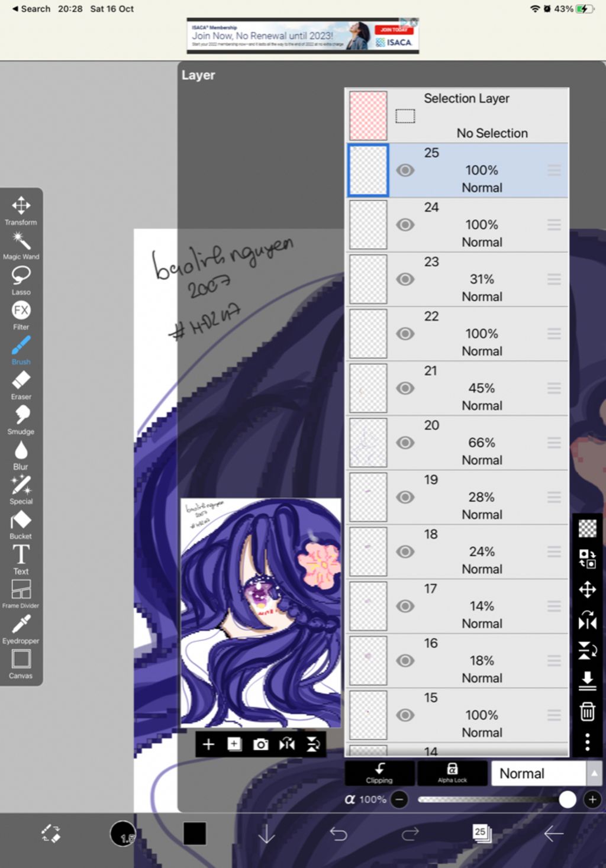Add a special layer with boxed-plus icon

click(234, 744)
